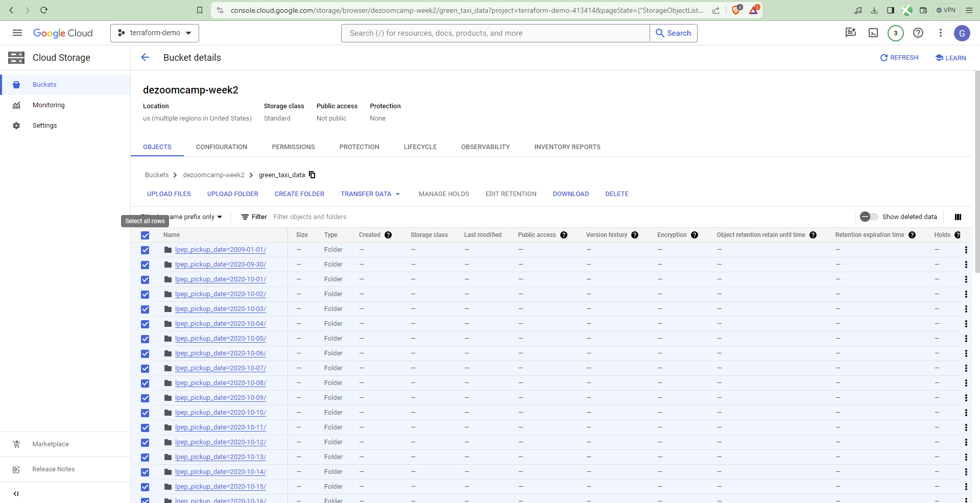Screen dimensions: 980x503
Task: Switch to the Observability tab
Action: (485, 147)
